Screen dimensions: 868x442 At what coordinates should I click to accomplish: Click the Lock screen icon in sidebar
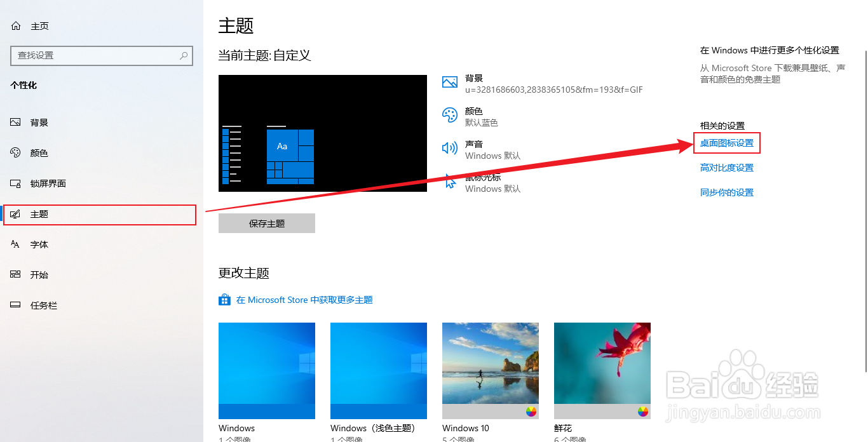[16, 184]
